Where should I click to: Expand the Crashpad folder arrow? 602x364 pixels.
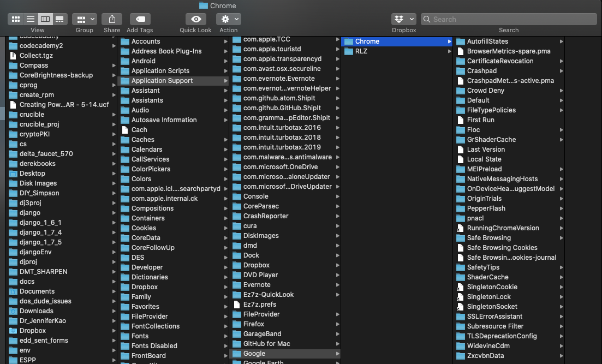click(x=561, y=70)
